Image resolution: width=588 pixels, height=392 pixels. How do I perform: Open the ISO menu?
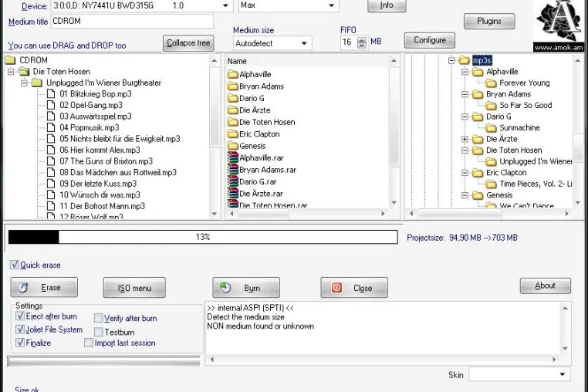pos(134,288)
